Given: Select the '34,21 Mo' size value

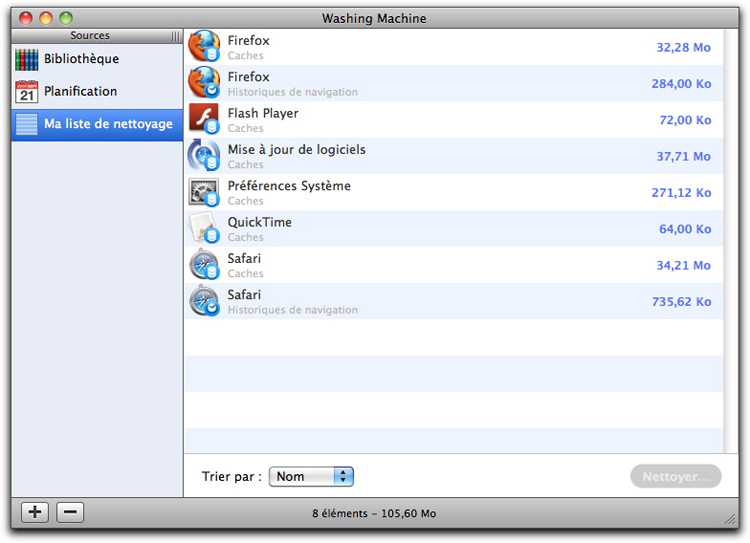Looking at the screenshot, I should point(683,266).
